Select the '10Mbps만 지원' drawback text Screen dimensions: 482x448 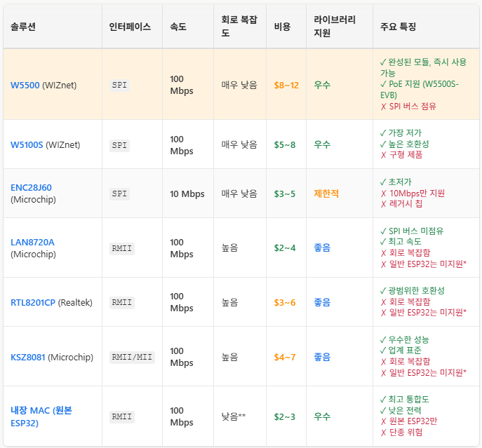pos(417,194)
